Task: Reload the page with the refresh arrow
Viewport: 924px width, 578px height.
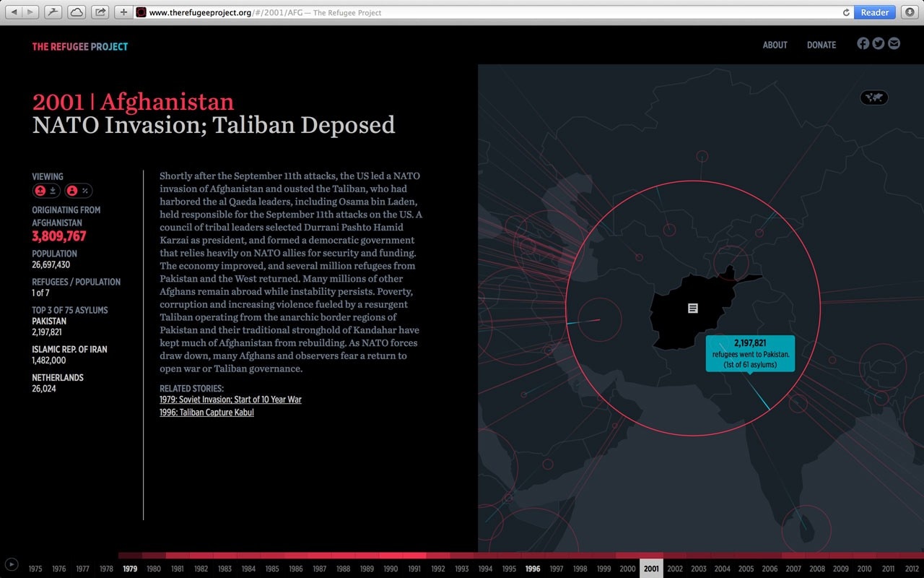Action: click(846, 12)
